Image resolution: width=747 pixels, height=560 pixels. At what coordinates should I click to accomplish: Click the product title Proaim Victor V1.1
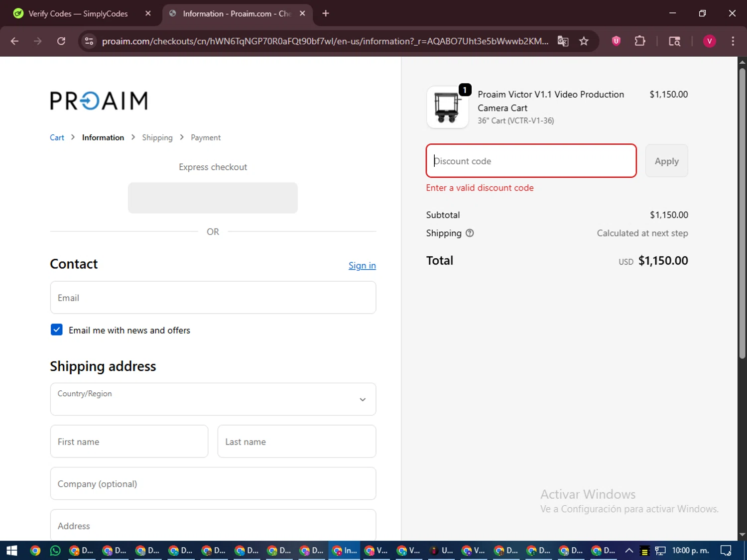click(551, 101)
